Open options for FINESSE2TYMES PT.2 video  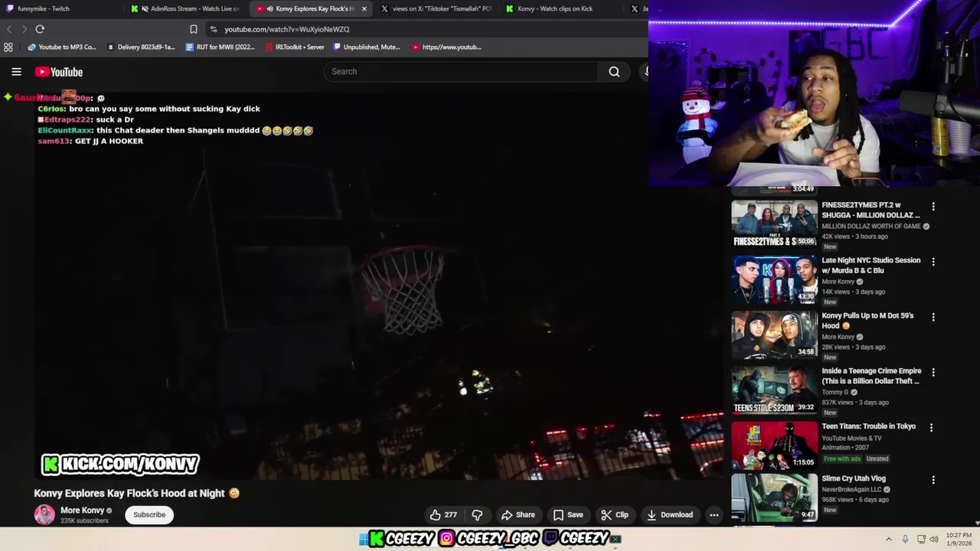tap(933, 207)
